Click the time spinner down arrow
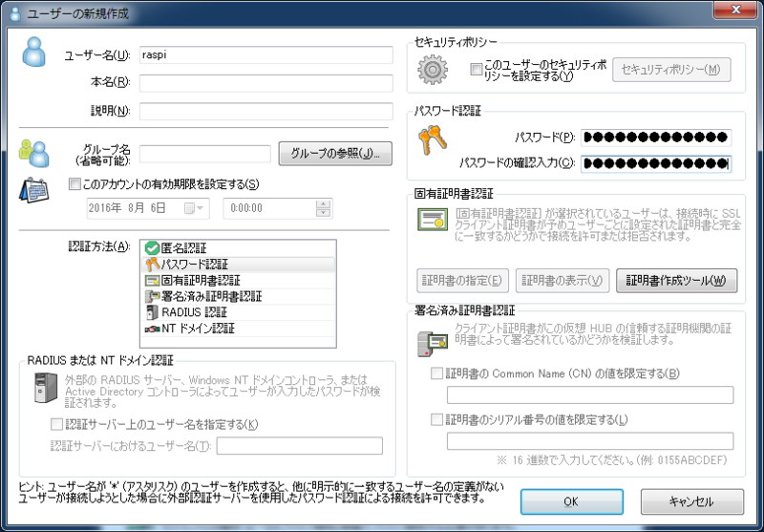This screenshot has height=532, width=764. 323,212
